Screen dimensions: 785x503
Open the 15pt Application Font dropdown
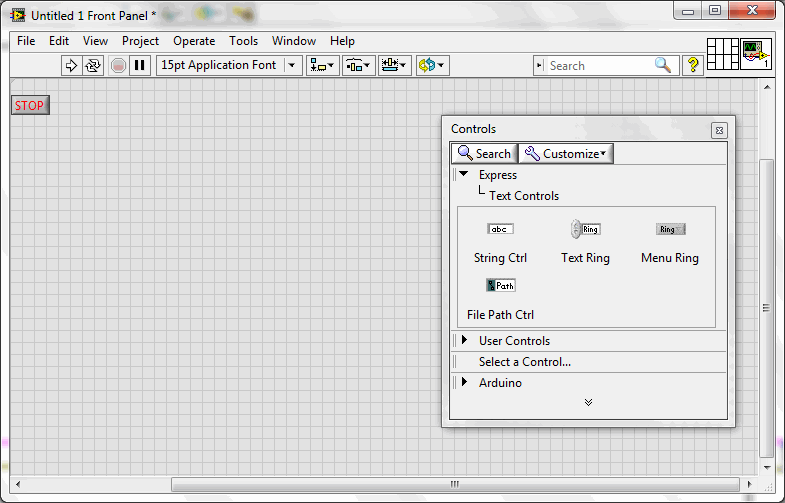(x=230, y=66)
